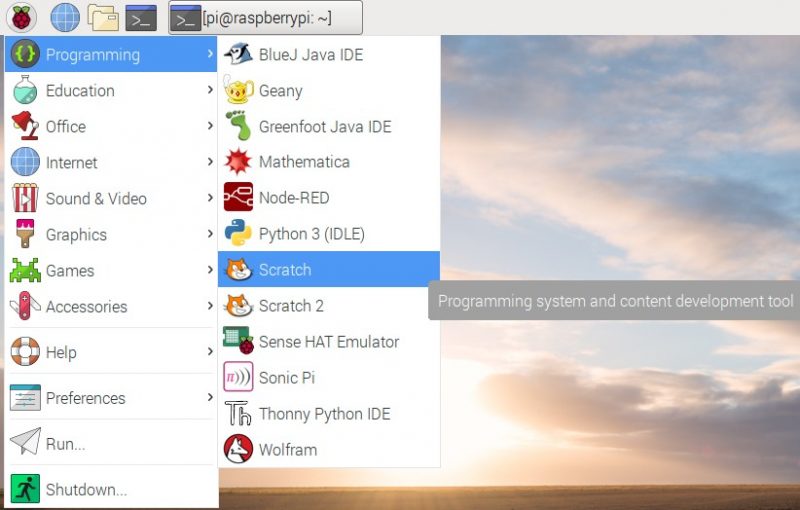Click the Sonic Pi icon

tap(238, 378)
